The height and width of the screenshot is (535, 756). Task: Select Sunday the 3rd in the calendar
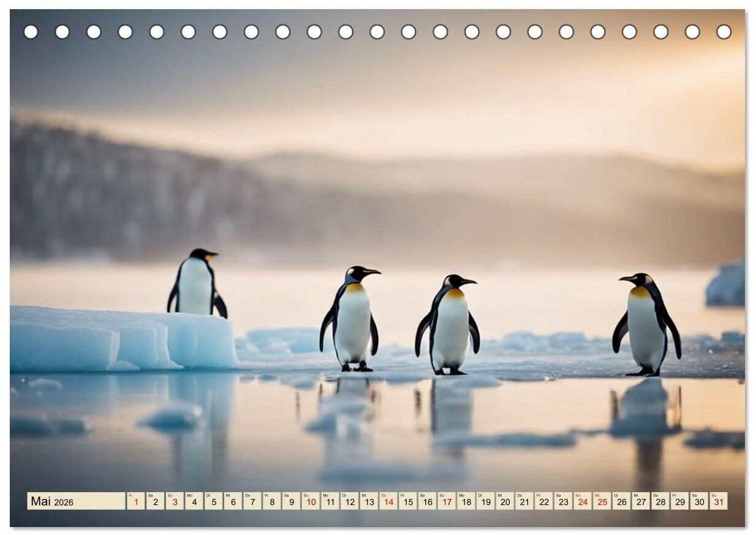[x=175, y=501]
